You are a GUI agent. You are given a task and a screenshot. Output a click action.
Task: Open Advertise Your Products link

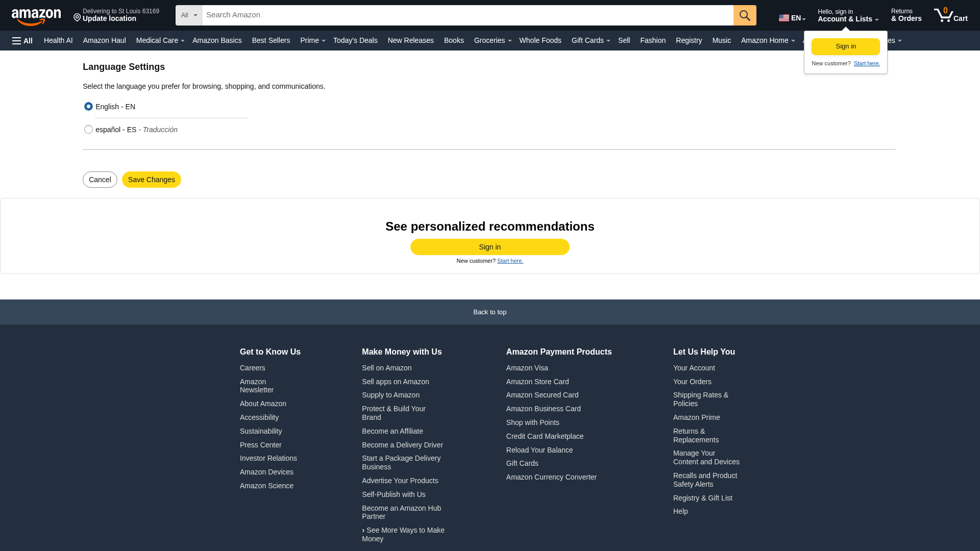(400, 481)
